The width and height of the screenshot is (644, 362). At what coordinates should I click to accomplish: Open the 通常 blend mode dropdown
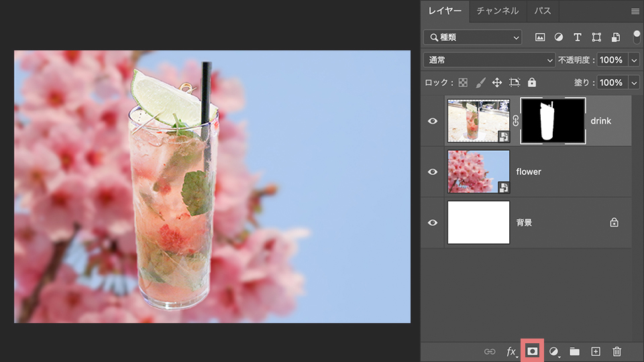[x=489, y=60]
